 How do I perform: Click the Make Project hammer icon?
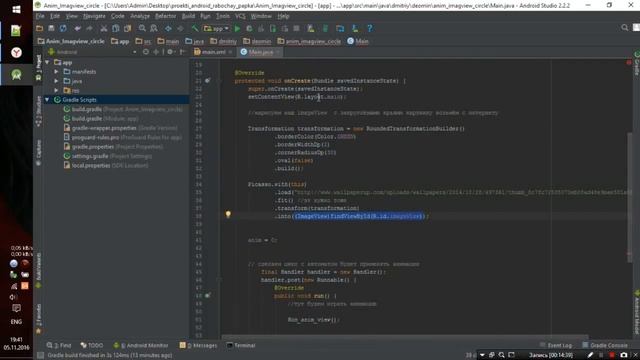pyautogui.click(x=195, y=29)
